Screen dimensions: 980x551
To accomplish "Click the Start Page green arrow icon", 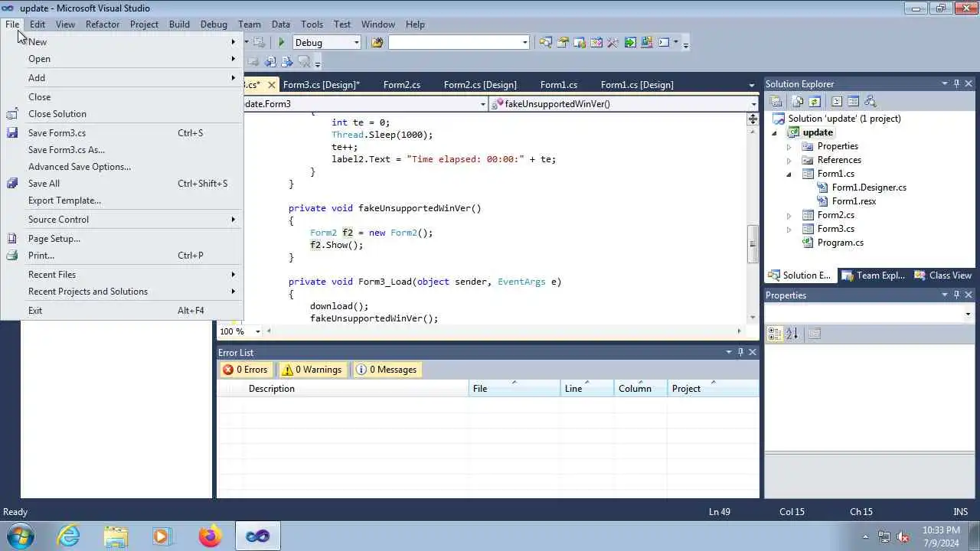I will click(630, 43).
